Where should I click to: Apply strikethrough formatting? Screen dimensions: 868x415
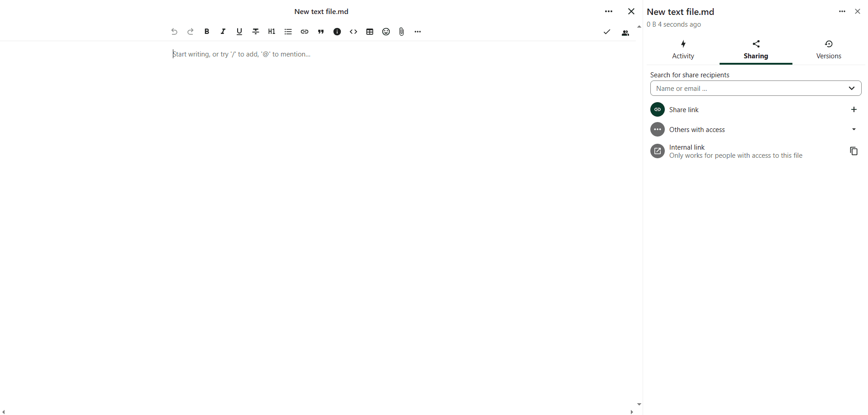(x=256, y=32)
